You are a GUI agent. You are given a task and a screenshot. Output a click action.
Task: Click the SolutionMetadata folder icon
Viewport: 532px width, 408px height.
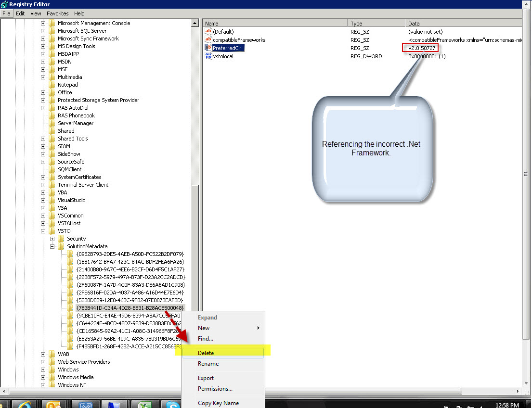click(x=61, y=246)
